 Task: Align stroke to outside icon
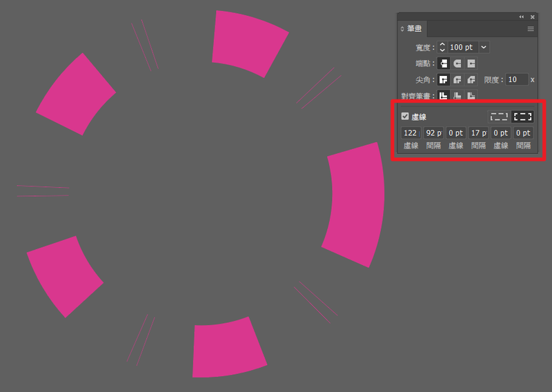click(471, 96)
